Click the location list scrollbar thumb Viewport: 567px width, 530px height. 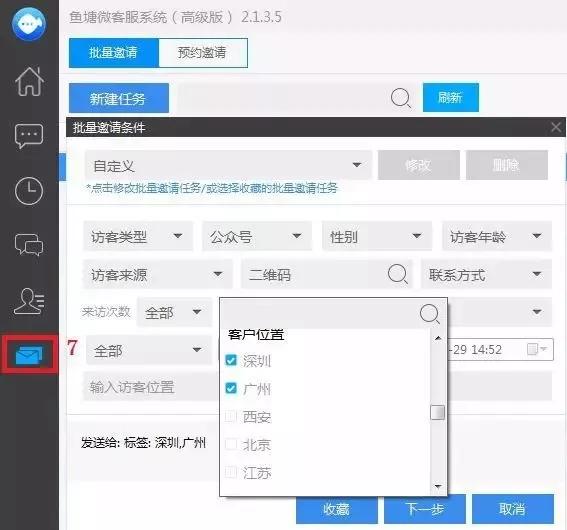(438, 413)
